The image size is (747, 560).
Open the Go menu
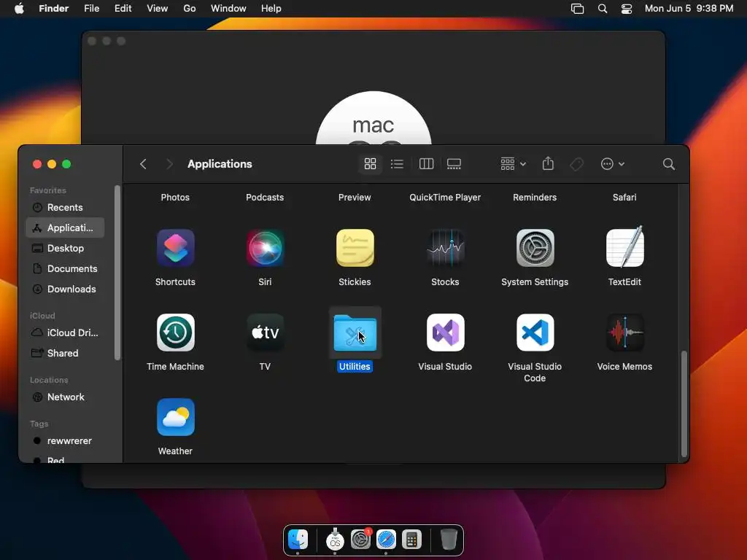pyautogui.click(x=190, y=9)
